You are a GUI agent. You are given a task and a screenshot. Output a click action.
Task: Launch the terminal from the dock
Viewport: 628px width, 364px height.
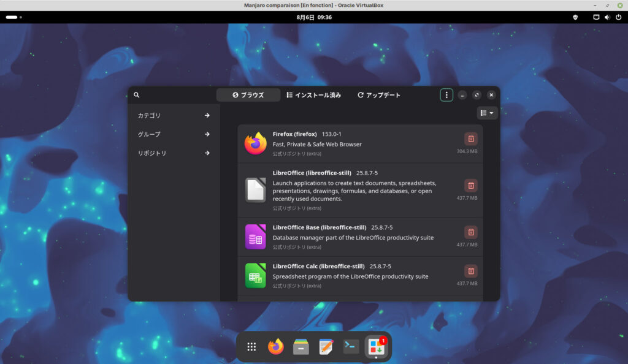(x=351, y=346)
